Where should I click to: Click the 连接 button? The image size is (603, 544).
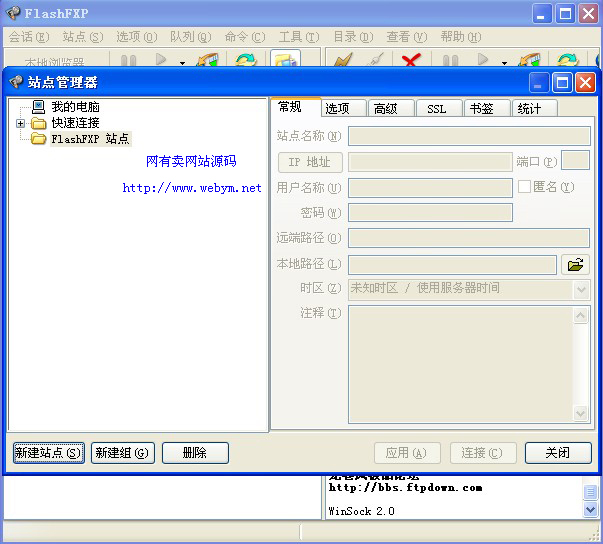[483, 453]
